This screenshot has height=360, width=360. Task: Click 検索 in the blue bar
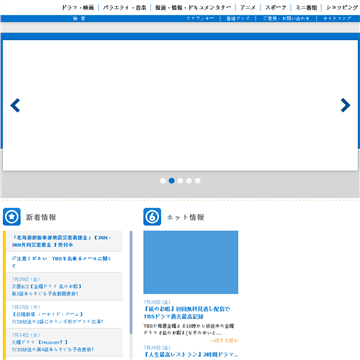point(79,19)
